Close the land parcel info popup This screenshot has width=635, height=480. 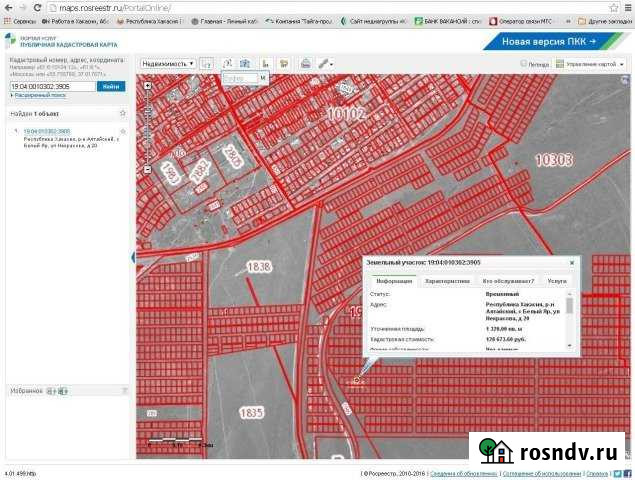coord(572,262)
